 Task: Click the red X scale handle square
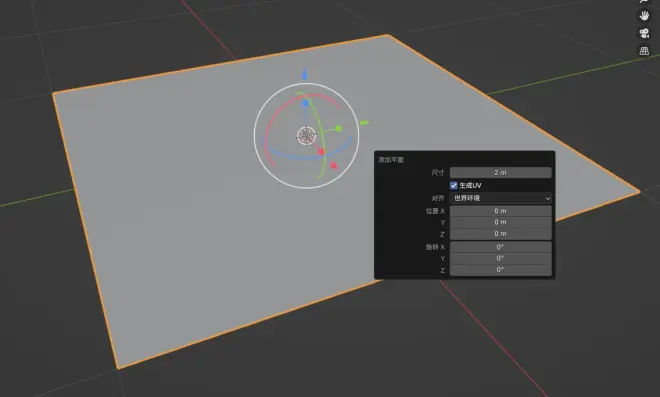tap(322, 152)
